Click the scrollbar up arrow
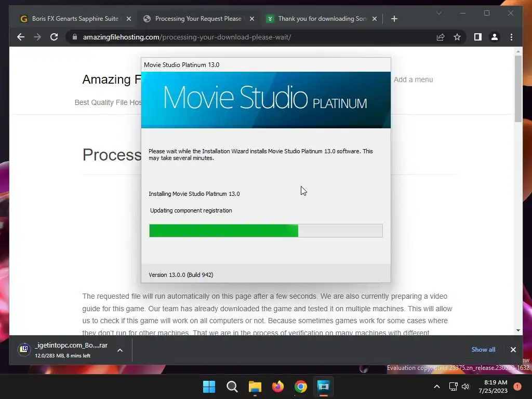532x399 pixels. (x=518, y=51)
